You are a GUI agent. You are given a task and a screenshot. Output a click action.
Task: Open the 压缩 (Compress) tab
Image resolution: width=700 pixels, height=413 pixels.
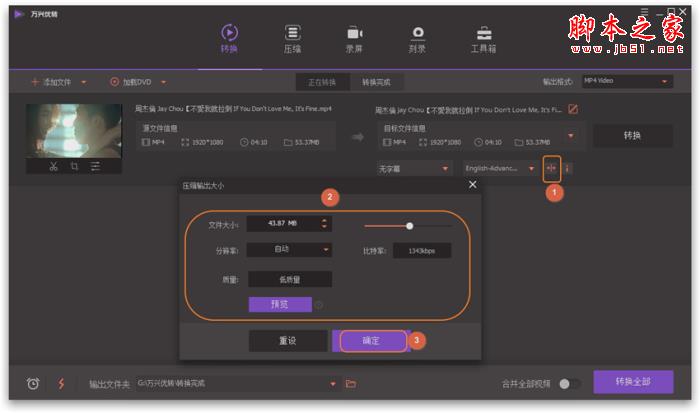click(x=292, y=39)
